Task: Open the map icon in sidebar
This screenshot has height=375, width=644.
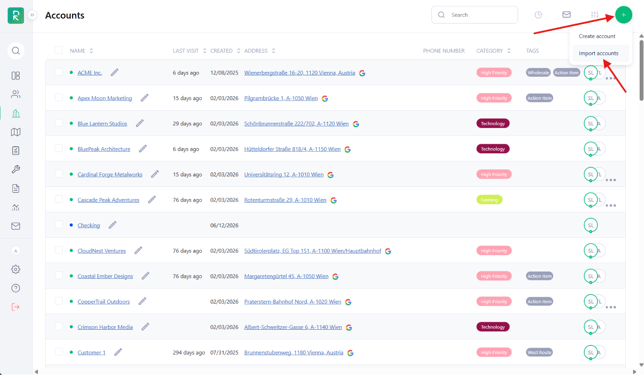Action: pos(16,132)
